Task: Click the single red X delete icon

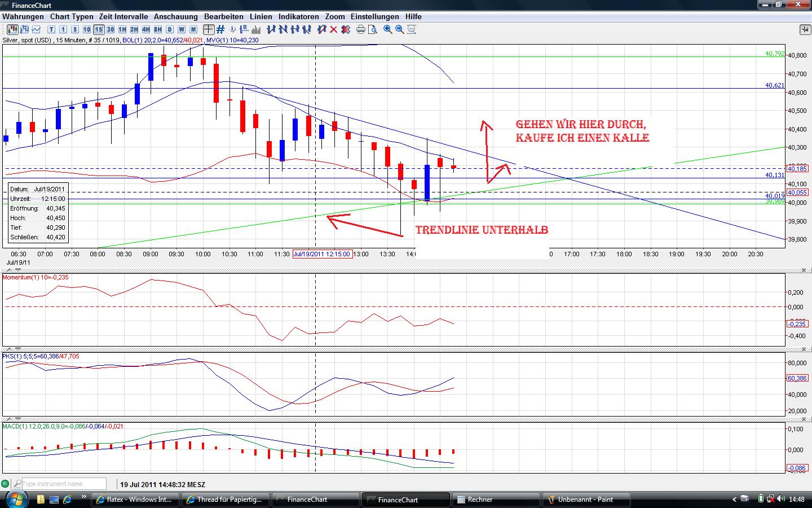Action: pyautogui.click(x=334, y=29)
